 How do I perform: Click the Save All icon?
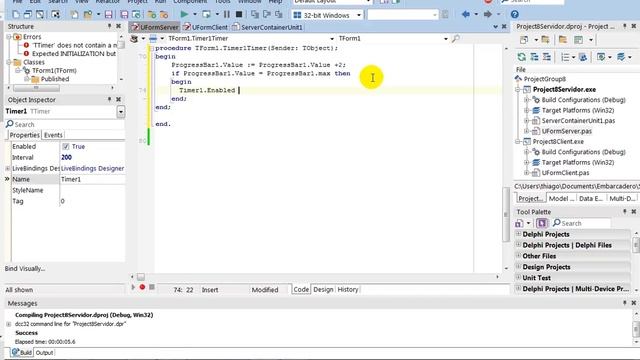[124, 15]
